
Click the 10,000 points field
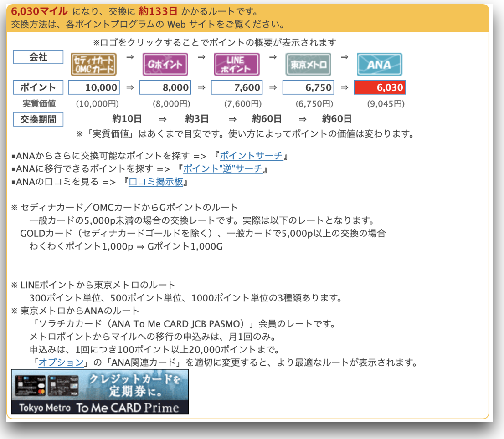pyautogui.click(x=94, y=87)
